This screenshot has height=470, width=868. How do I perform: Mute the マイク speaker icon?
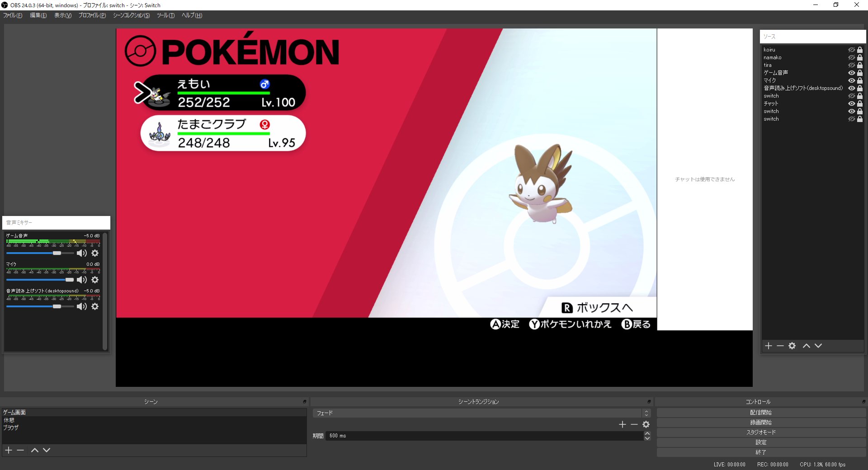pyautogui.click(x=81, y=280)
